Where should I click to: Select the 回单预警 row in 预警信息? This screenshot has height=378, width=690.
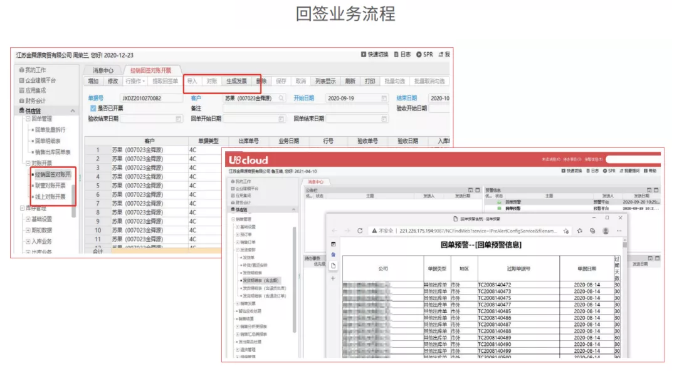(572, 202)
